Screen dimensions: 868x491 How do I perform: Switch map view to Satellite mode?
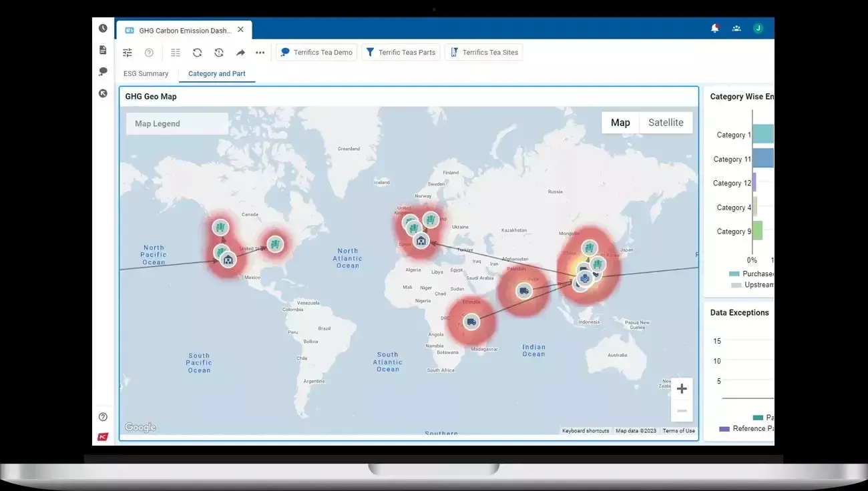pyautogui.click(x=666, y=123)
